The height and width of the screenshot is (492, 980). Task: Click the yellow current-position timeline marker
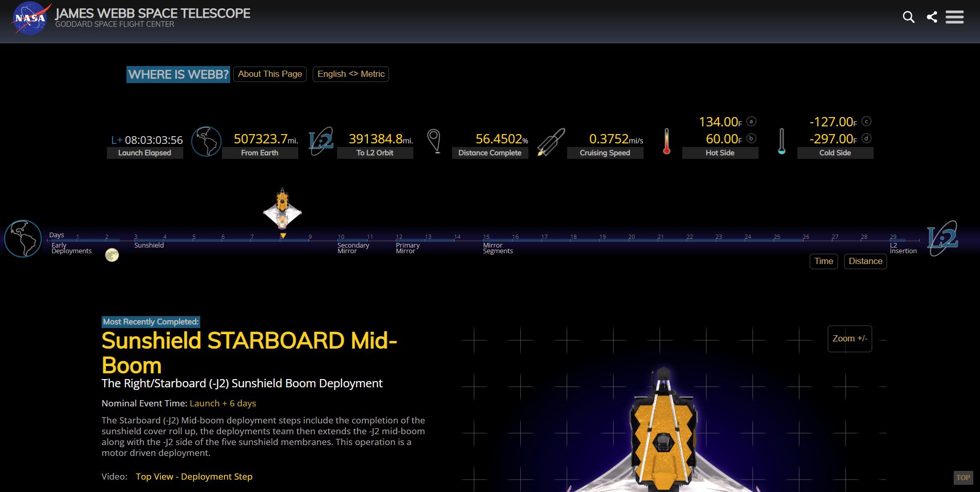click(x=283, y=236)
